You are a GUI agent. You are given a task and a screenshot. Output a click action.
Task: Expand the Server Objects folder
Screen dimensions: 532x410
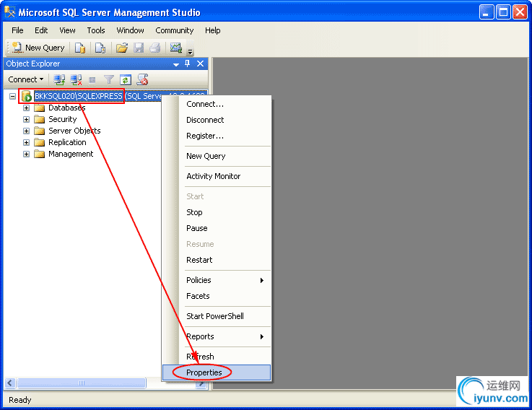click(x=26, y=131)
